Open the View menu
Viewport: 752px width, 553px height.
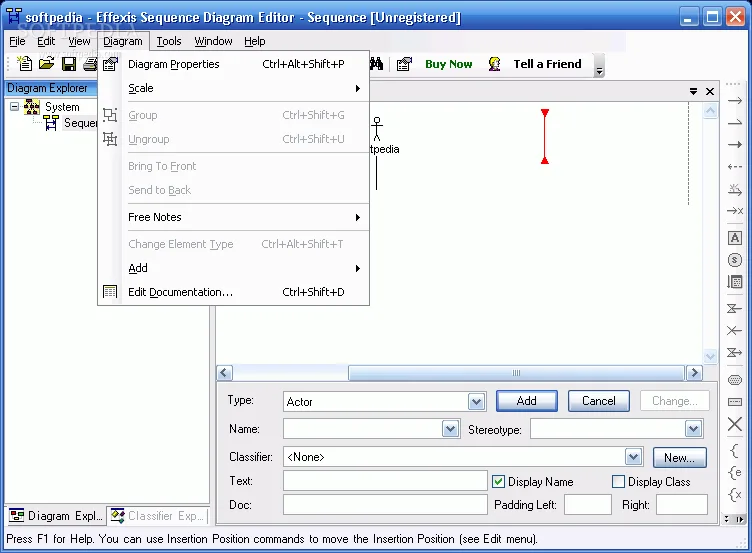[79, 41]
